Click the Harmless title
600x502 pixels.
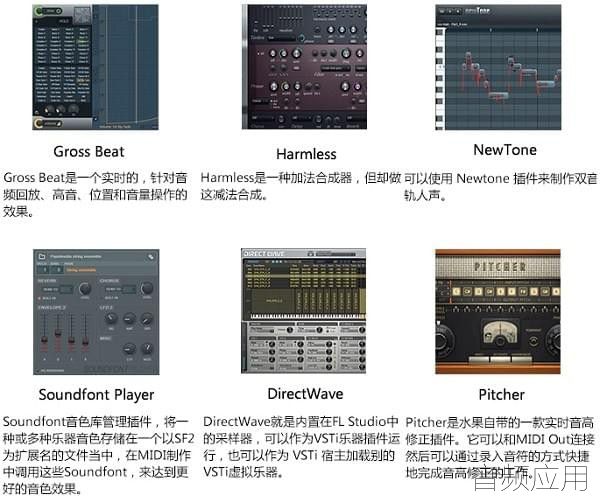[306, 154]
